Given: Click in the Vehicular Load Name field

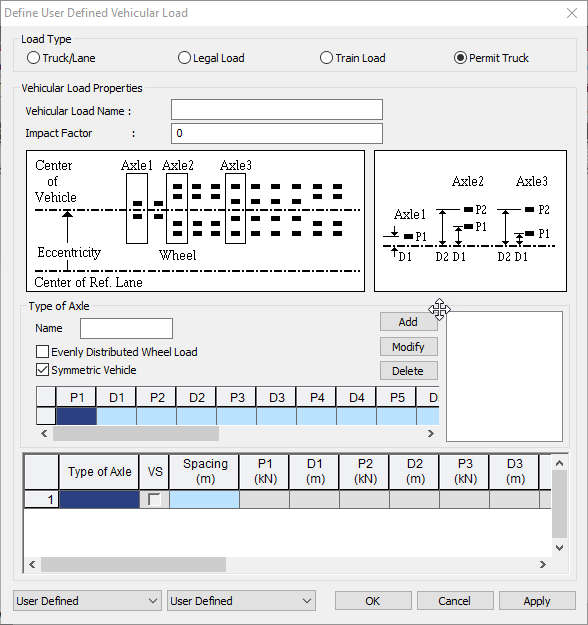Looking at the screenshot, I should click(277, 110).
